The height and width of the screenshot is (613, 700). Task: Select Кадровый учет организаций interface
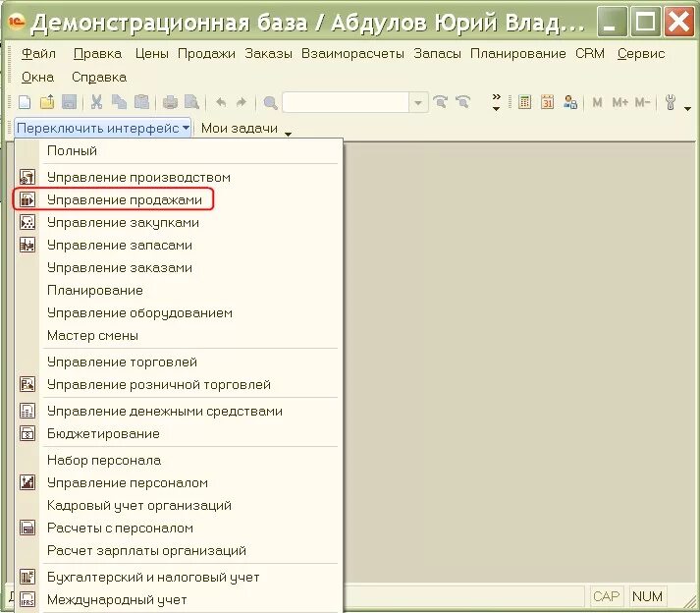179,505
